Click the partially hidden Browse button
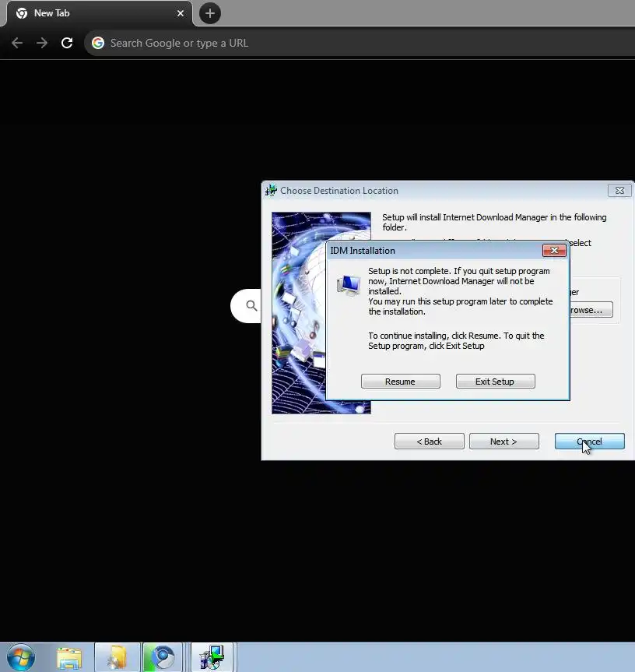Screen dimensions: 635x672 tap(591, 310)
